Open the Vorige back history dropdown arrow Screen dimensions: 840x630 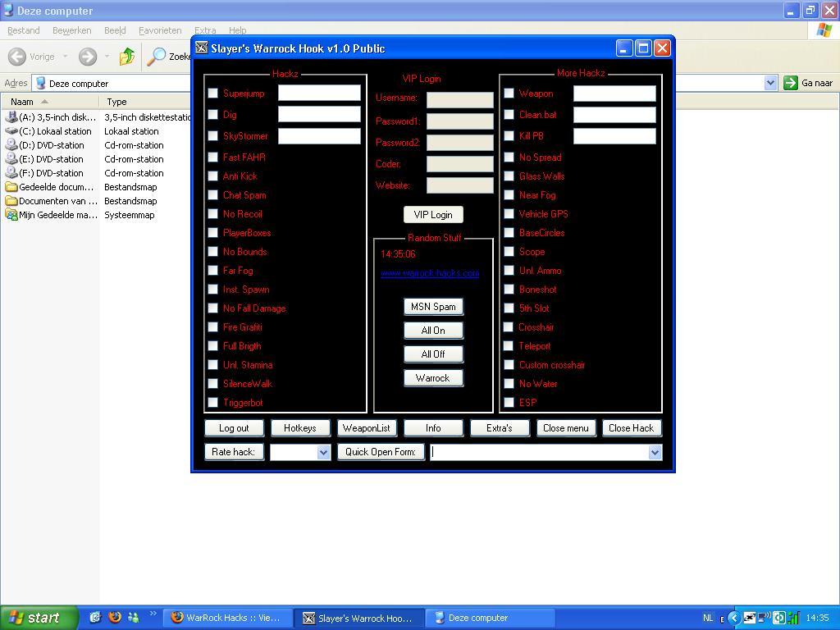(x=66, y=57)
